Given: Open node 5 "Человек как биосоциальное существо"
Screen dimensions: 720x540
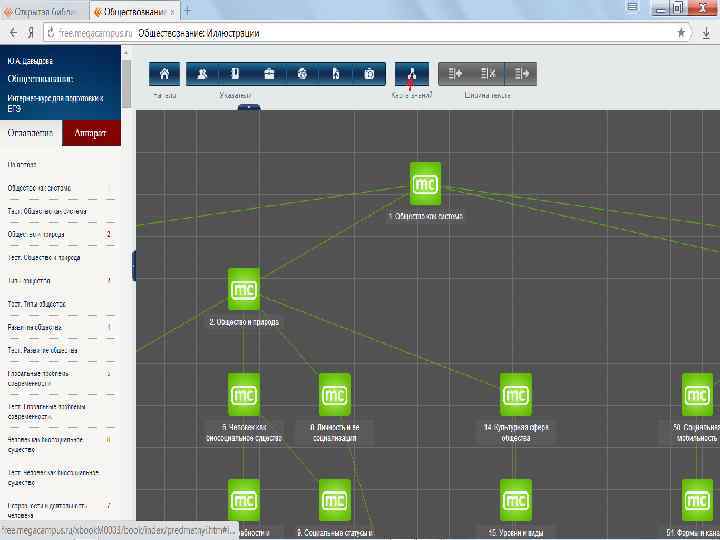Looking at the screenshot, I should point(244,395).
